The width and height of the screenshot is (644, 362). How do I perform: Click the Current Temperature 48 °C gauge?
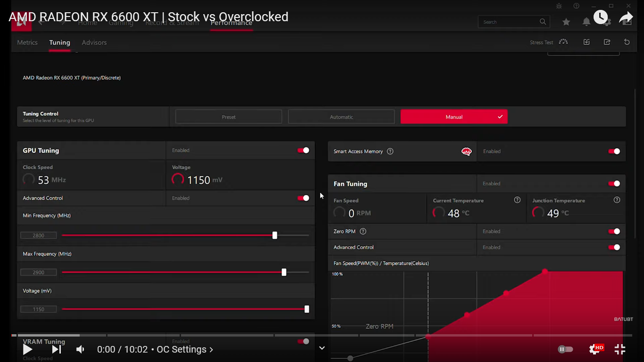[x=439, y=213]
